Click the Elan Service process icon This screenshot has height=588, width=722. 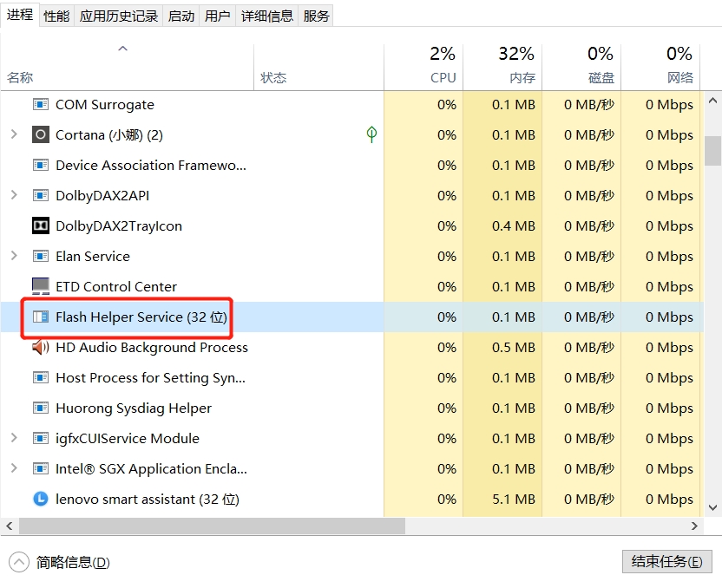click(41, 256)
